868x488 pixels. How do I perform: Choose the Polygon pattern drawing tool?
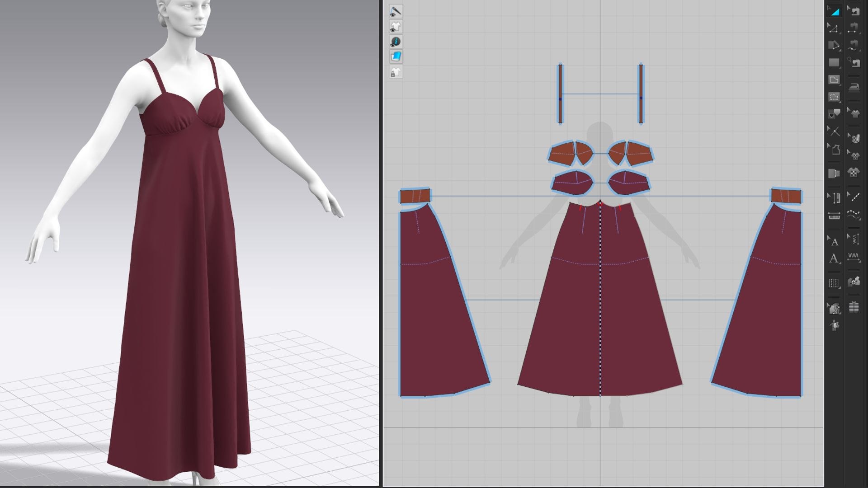[834, 45]
